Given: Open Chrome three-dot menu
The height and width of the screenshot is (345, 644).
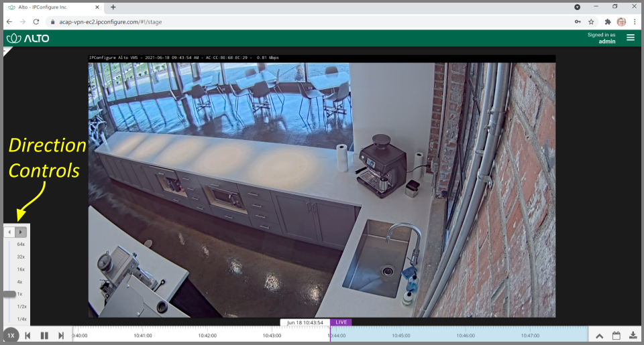Looking at the screenshot, I should (635, 21).
